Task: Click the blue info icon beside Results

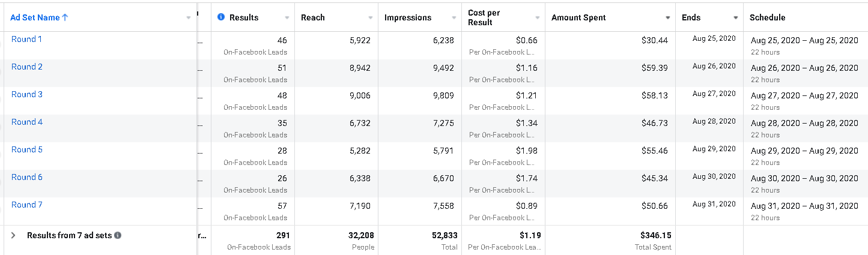Action: 220,17
